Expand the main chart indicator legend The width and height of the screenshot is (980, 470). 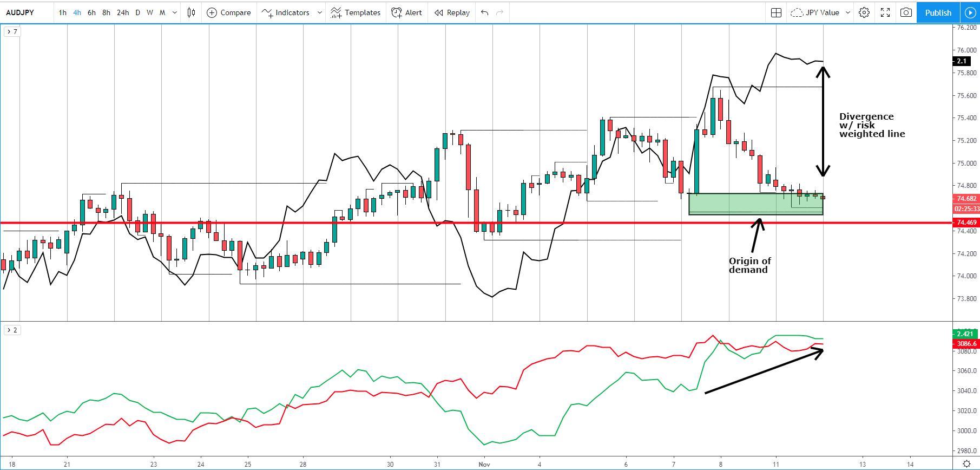coord(12,32)
